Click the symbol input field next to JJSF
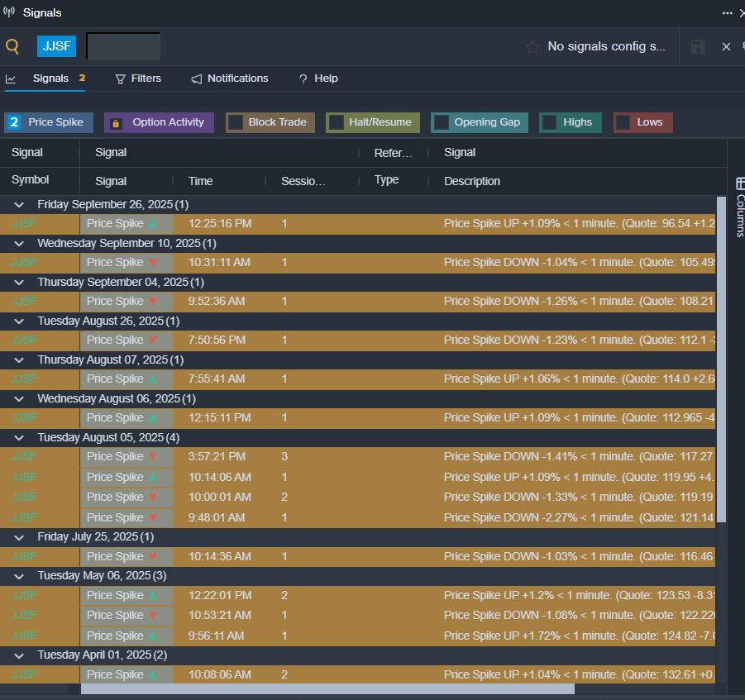The image size is (745, 700). [x=123, y=46]
